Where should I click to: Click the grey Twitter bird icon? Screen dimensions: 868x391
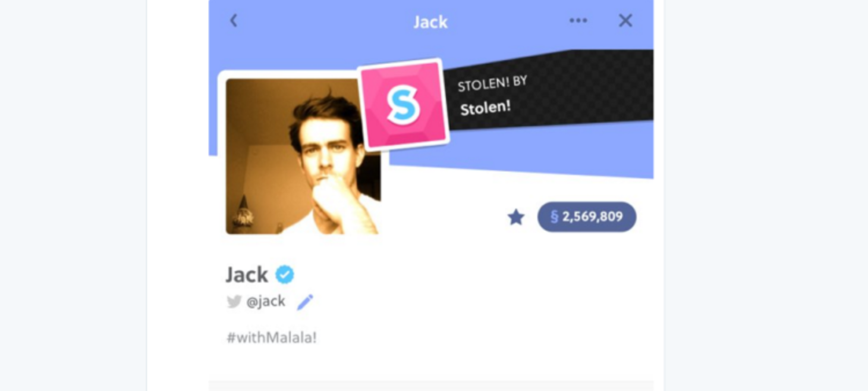tap(234, 302)
